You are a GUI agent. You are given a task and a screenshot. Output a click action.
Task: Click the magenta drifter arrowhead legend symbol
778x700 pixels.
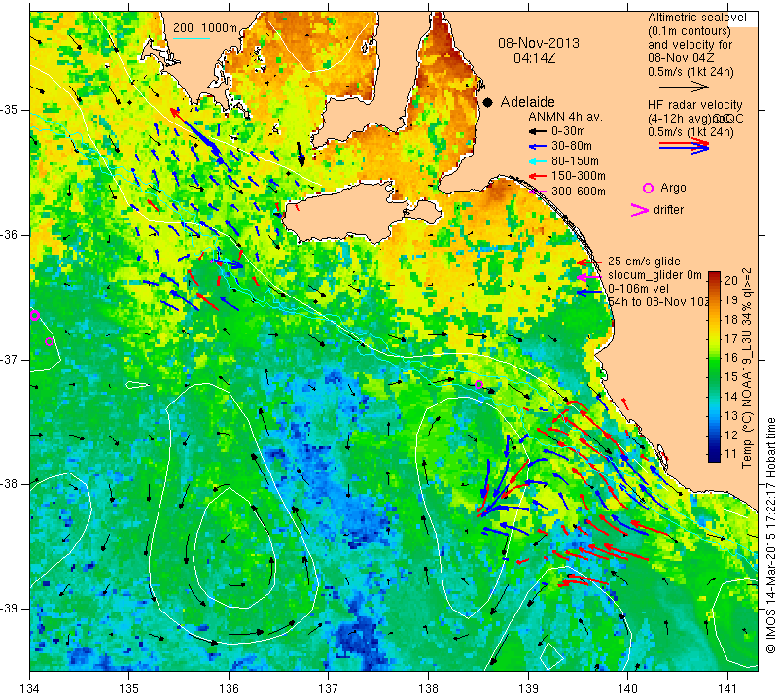pos(640,210)
